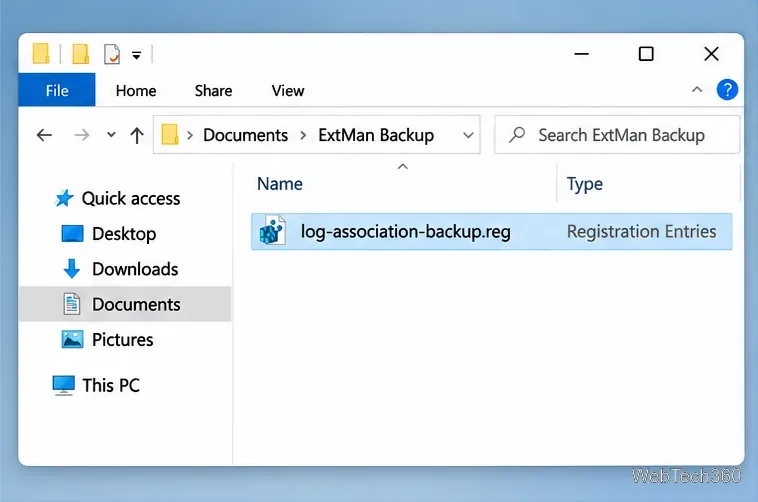This screenshot has height=502, width=758.
Task: Select Quick access in the sidebar
Action: [x=131, y=198]
